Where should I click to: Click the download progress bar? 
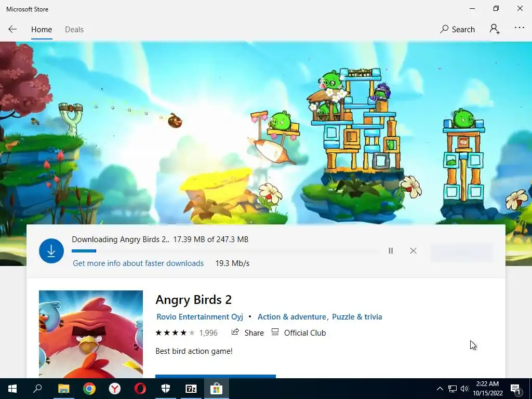click(x=225, y=251)
